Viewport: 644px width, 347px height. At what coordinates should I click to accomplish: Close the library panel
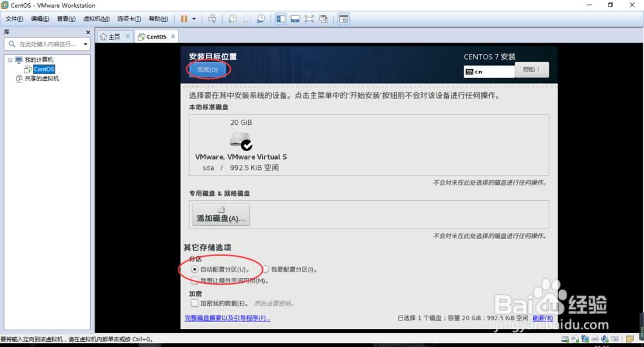tap(88, 32)
